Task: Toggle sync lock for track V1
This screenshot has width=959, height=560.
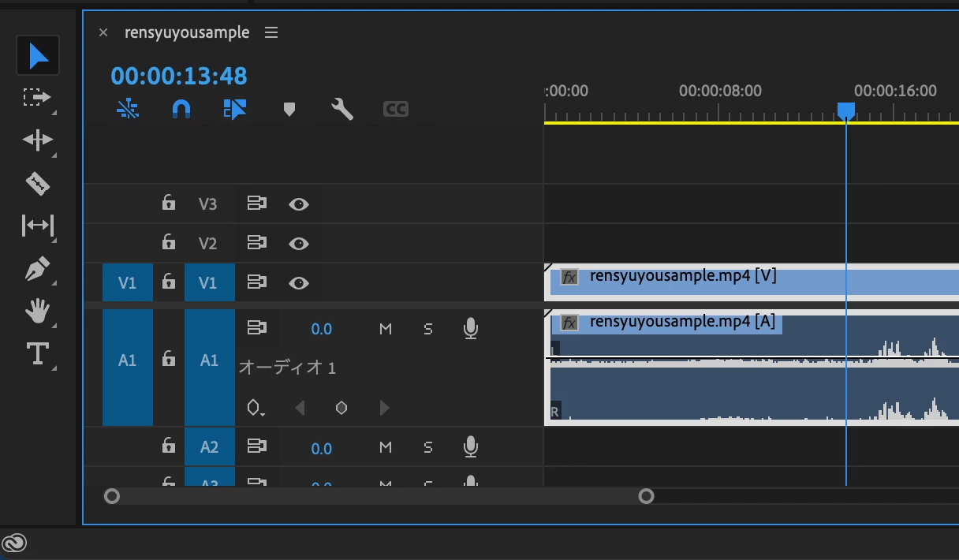Action: [256, 282]
